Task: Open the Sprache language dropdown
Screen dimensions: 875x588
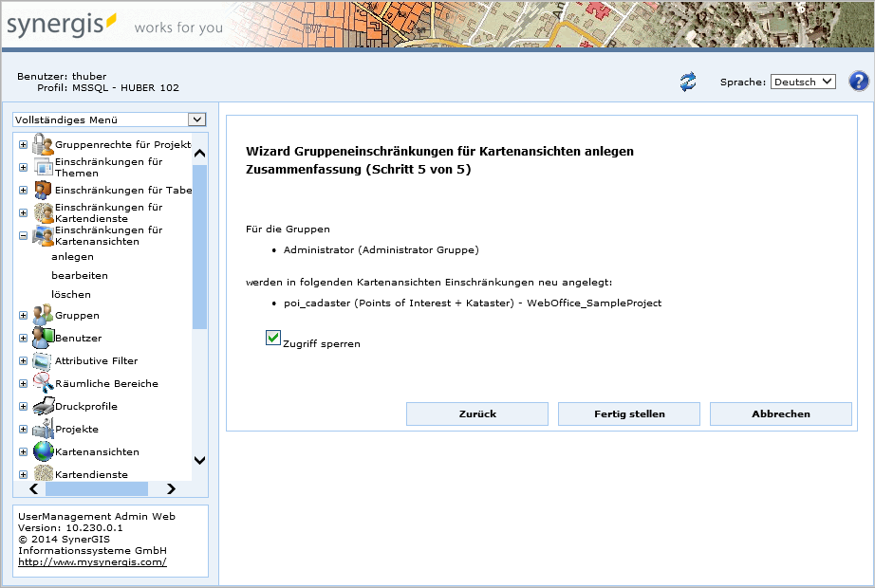Action: pyautogui.click(x=802, y=82)
